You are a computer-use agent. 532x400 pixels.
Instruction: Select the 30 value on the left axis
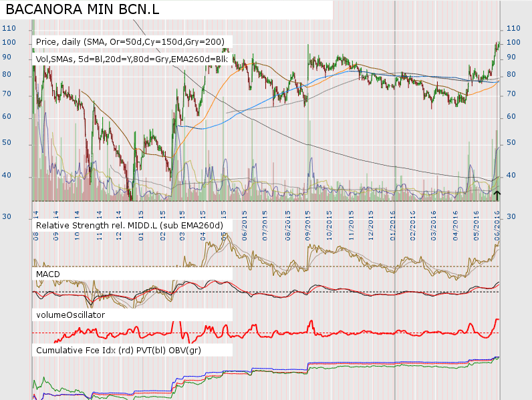click(x=6, y=216)
